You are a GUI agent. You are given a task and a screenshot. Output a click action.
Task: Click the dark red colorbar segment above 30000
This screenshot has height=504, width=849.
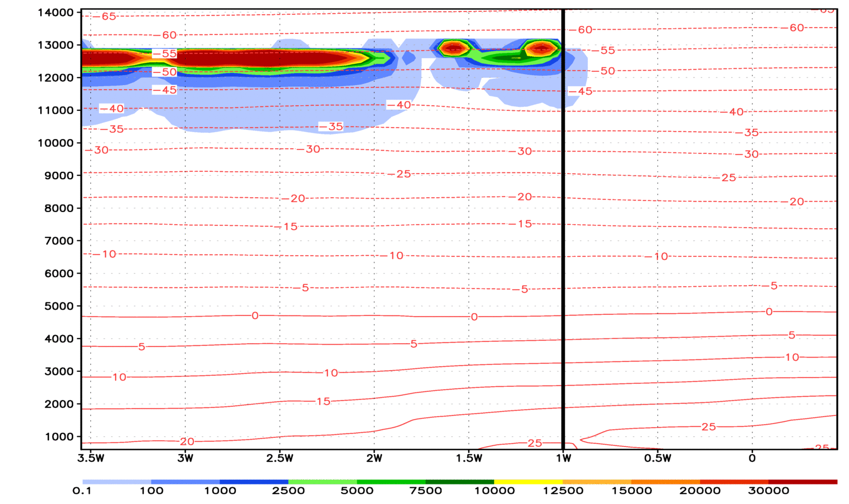coord(802,482)
